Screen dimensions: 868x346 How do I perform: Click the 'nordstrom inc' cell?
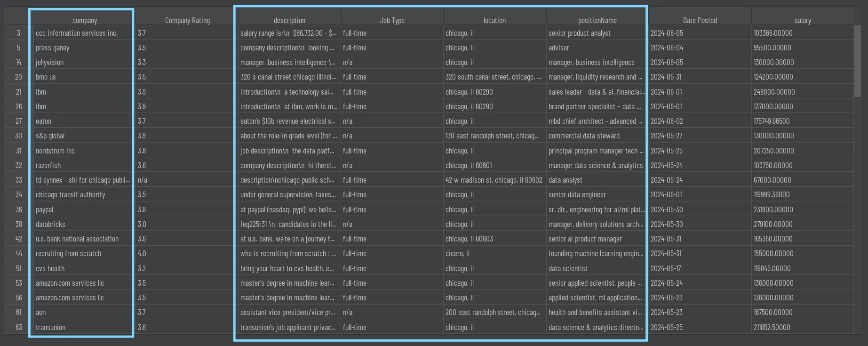[84, 151]
